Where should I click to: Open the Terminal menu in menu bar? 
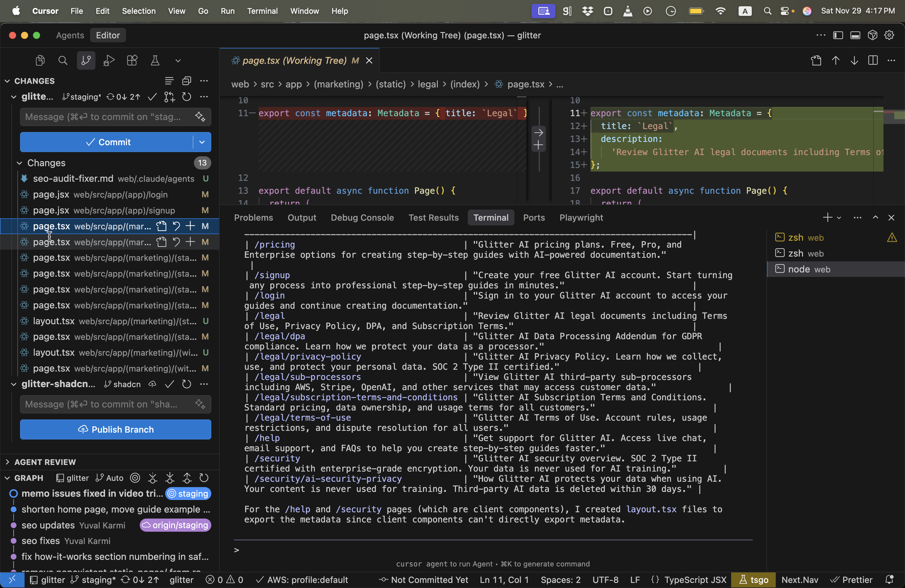[262, 11]
